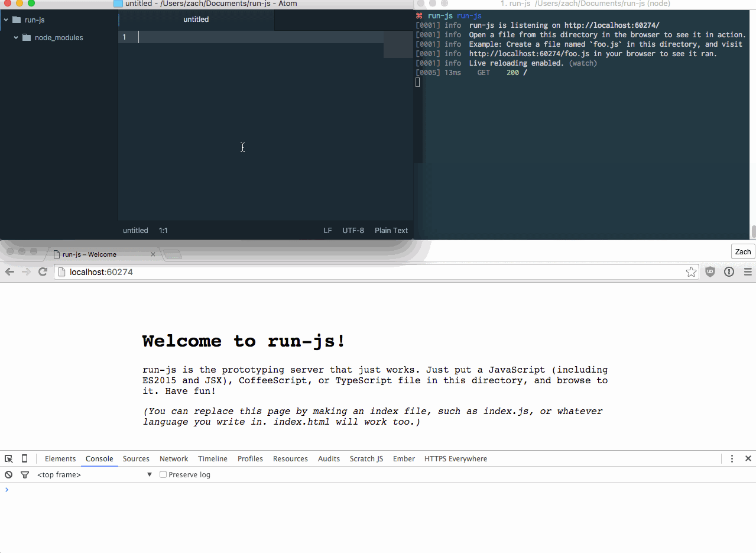Select Plain Text to change the syntax grammar
Image resolution: width=756 pixels, height=553 pixels.
[x=391, y=231]
